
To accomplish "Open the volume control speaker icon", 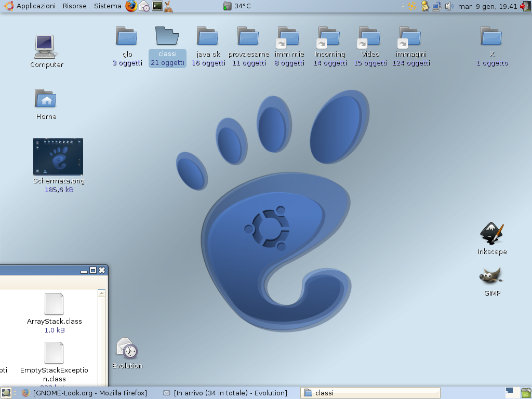I will (x=448, y=6).
